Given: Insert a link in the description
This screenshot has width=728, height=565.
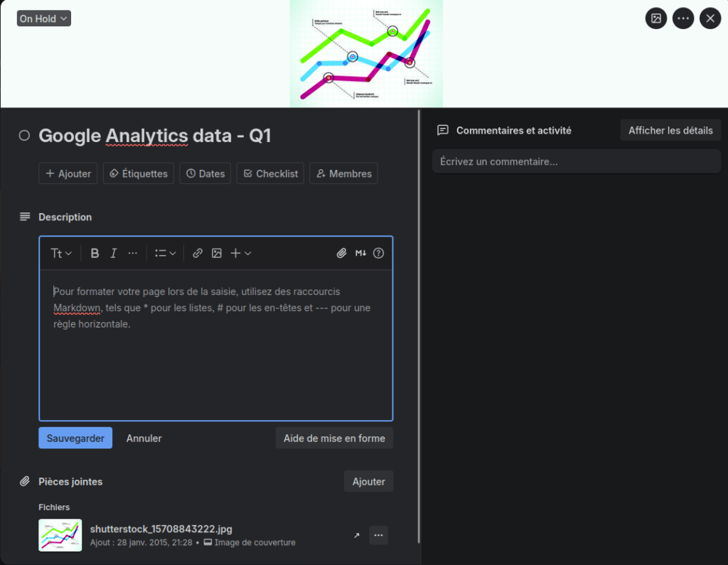Looking at the screenshot, I should (x=198, y=253).
